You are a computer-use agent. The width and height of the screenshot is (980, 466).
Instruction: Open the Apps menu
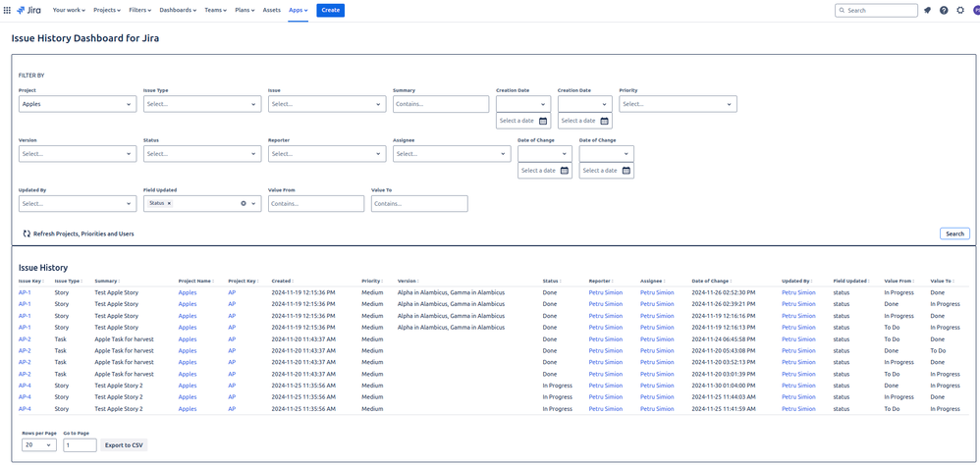[x=299, y=10]
